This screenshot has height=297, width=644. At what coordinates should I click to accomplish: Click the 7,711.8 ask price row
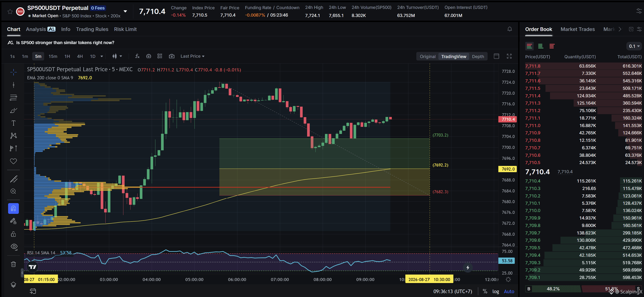[x=583, y=66]
